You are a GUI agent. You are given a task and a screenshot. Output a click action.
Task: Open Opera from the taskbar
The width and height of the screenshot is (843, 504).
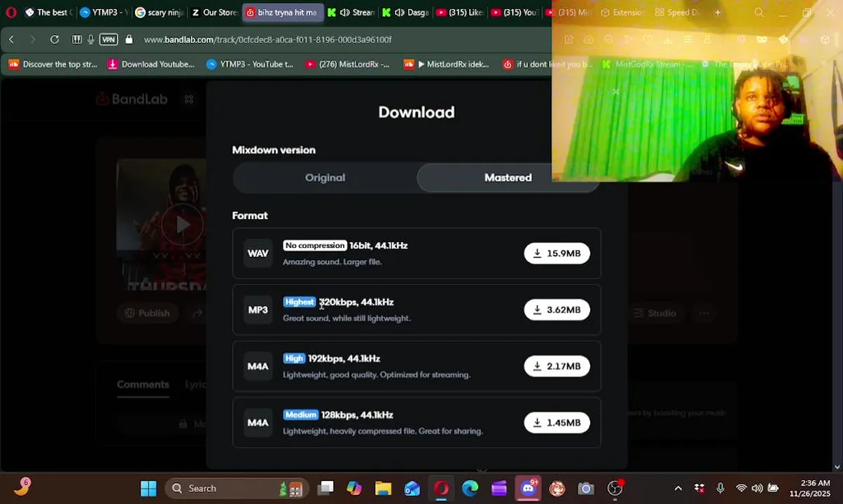pos(441,489)
